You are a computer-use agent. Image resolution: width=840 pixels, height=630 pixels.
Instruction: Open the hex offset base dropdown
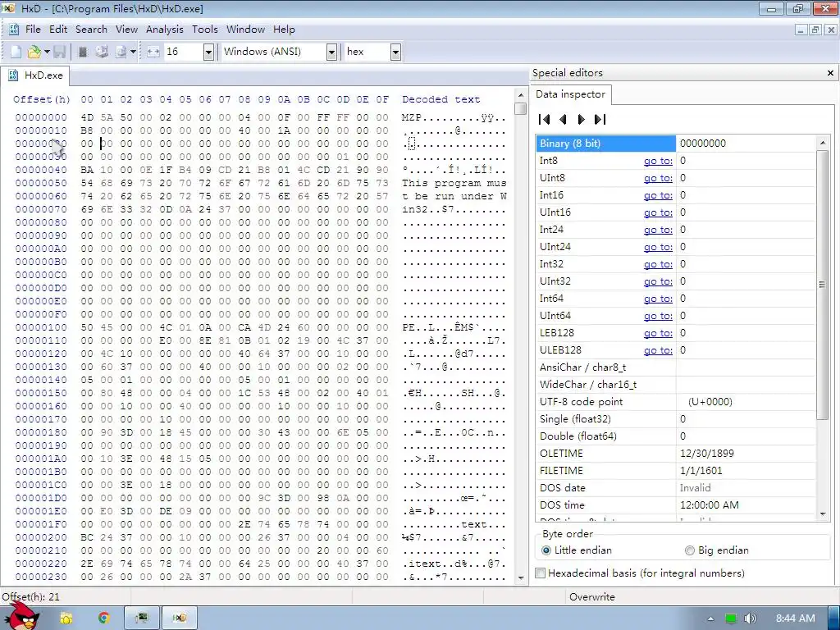[395, 52]
